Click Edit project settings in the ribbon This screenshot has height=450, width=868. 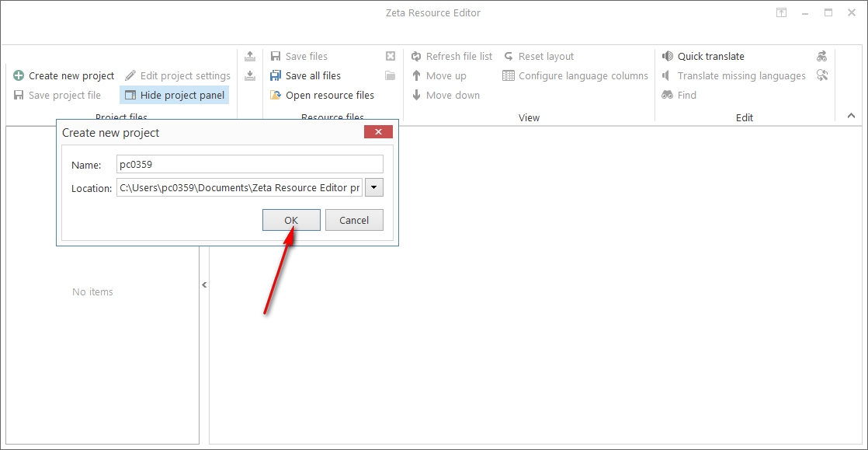pos(177,76)
